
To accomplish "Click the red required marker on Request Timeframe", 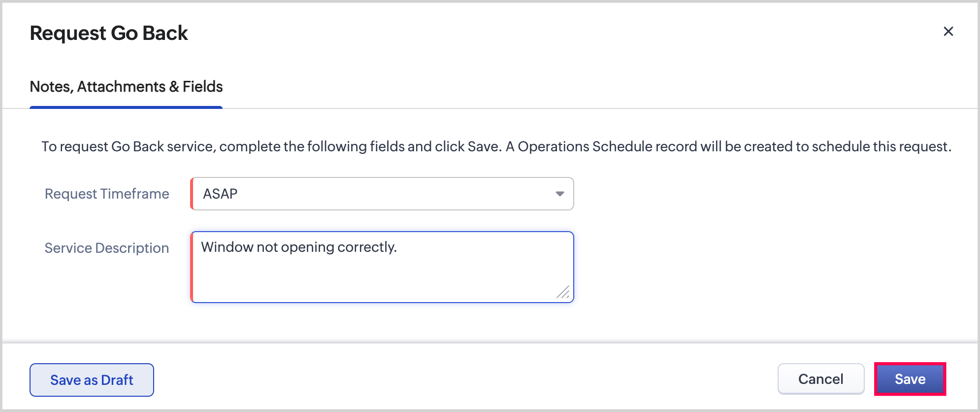I will 192,194.
